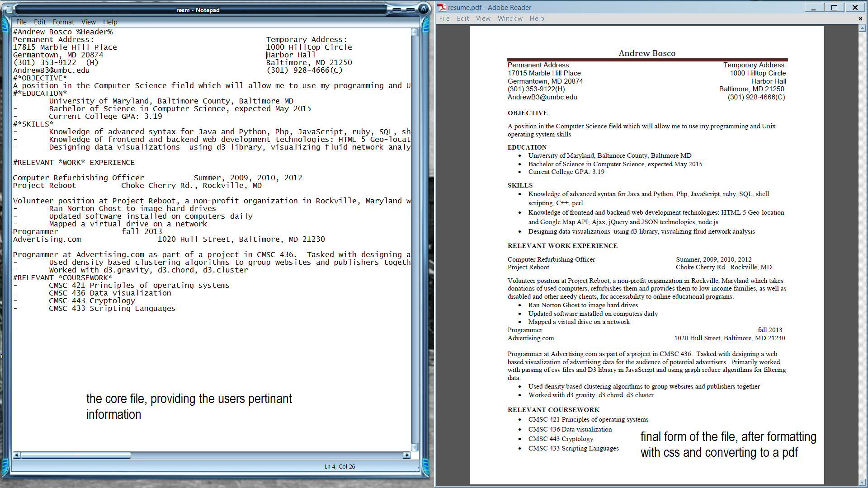This screenshot has height=488, width=868.
Task: Minimize the Notepad window
Action: click(x=397, y=9)
